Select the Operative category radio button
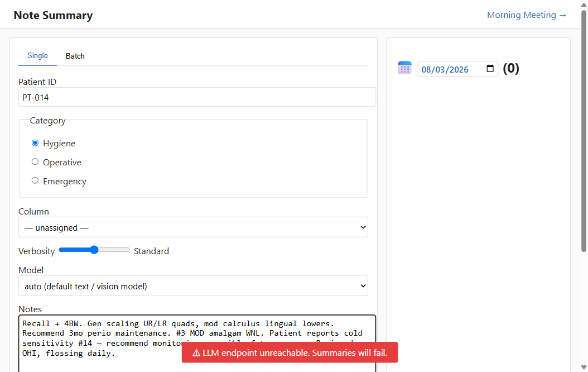This screenshot has height=372, width=588. pyautogui.click(x=35, y=162)
